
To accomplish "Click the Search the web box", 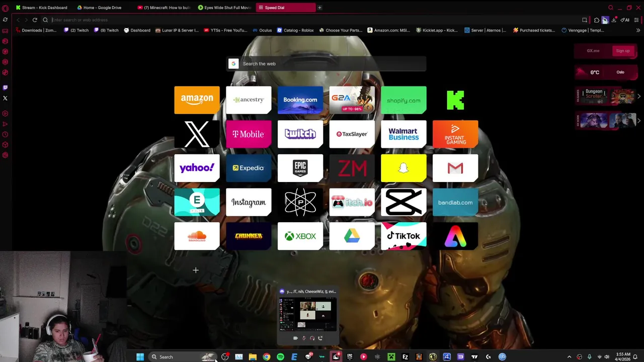I will pyautogui.click(x=326, y=64).
